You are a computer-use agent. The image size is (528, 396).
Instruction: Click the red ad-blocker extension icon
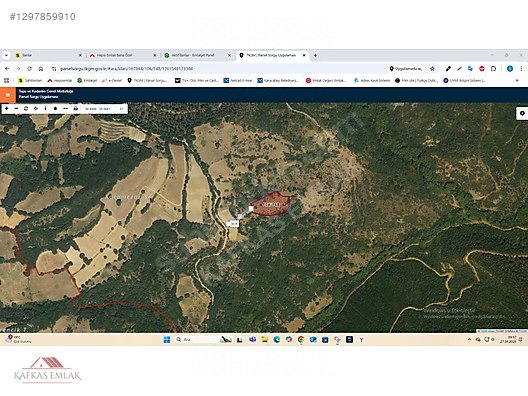(x=482, y=69)
